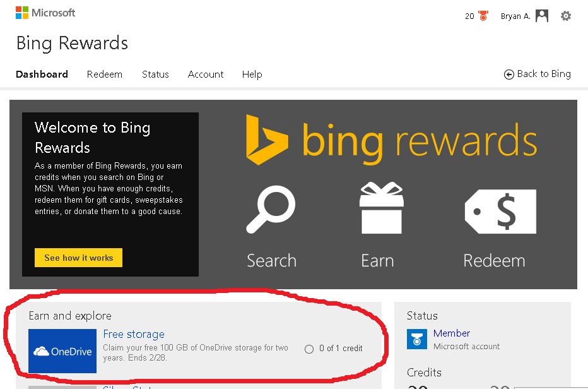This screenshot has width=588, height=389.
Task: Click the dollar price tag Redeem icon
Action: [500, 212]
